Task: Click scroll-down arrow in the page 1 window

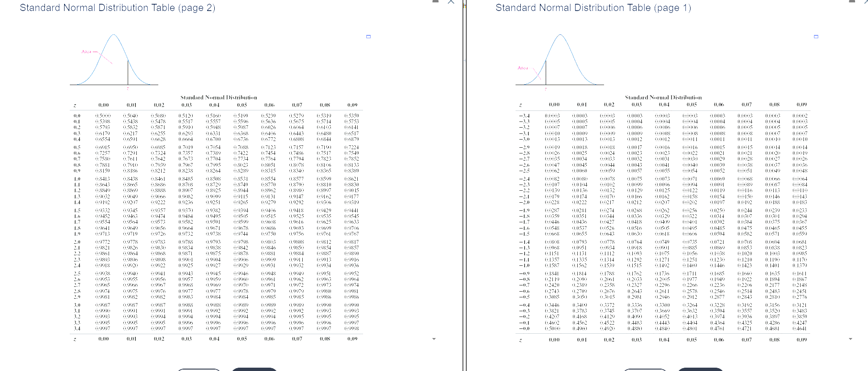Action: coord(851,339)
